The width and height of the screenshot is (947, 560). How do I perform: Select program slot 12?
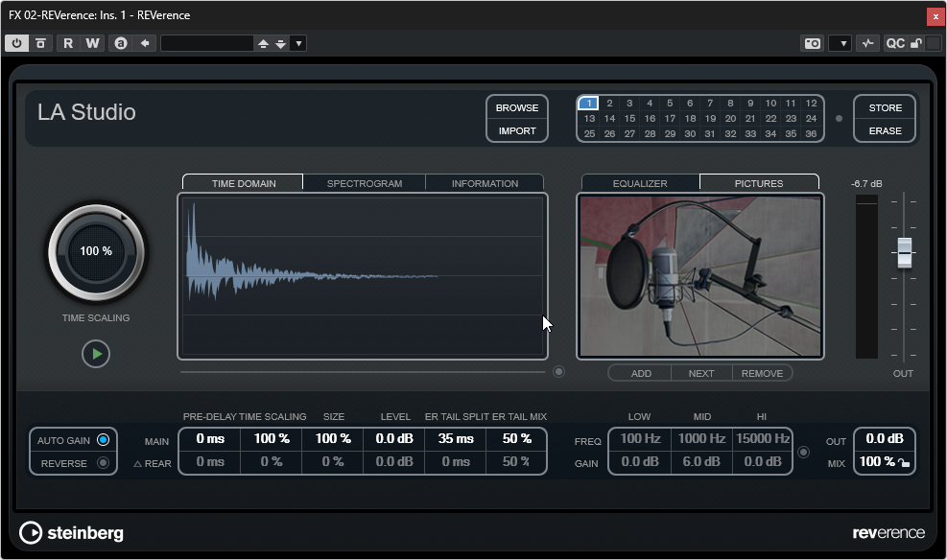[x=811, y=104]
